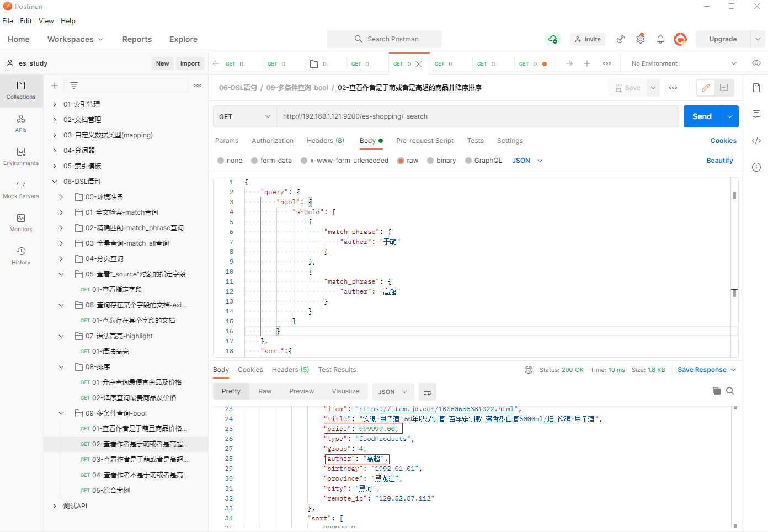Image resolution: width=768 pixels, height=532 pixels.
Task: Open the code snippet panel icon
Action: (756, 141)
